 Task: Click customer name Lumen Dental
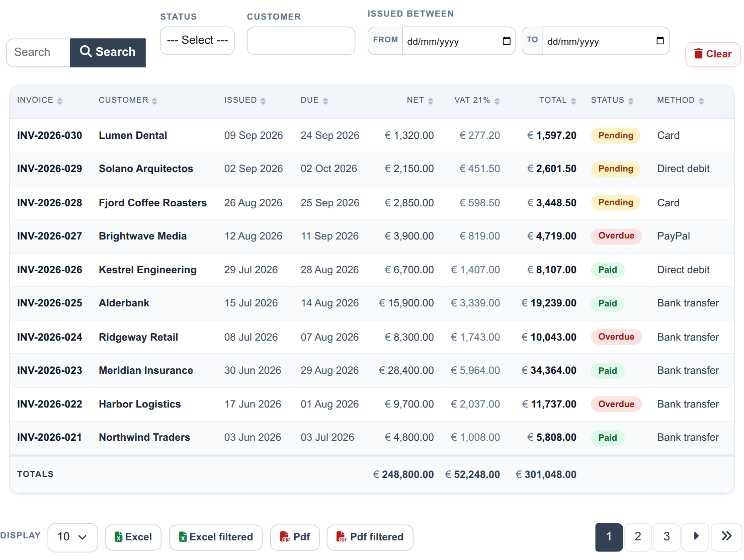point(133,135)
